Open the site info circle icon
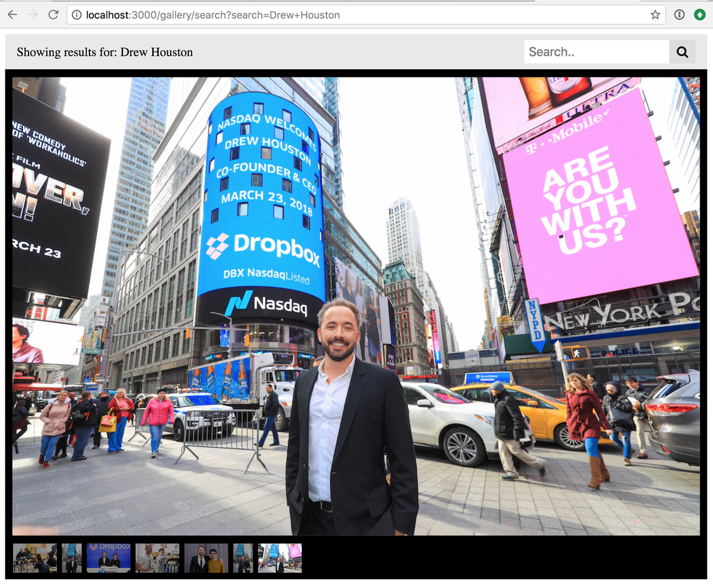713x588 pixels. tap(77, 15)
